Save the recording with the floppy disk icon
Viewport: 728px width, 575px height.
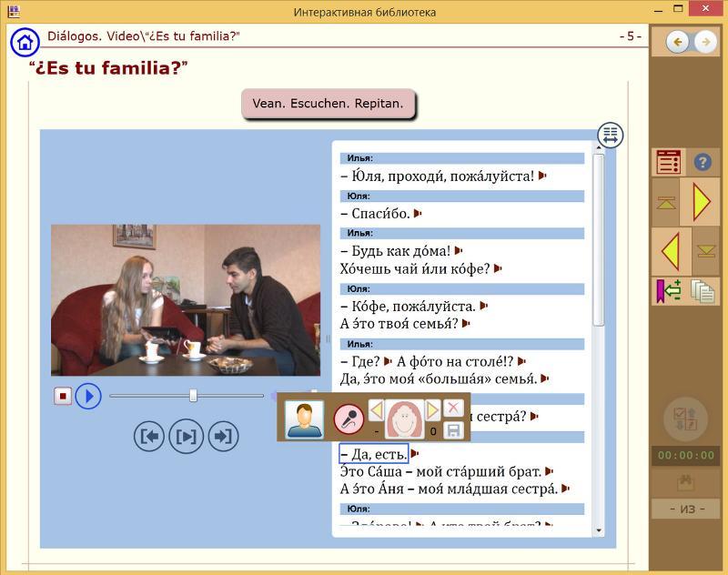click(x=452, y=430)
